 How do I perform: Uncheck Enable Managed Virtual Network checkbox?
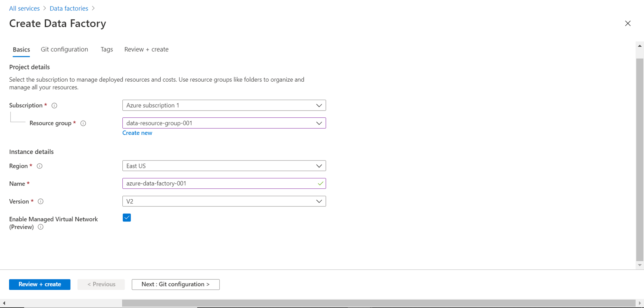(x=127, y=218)
